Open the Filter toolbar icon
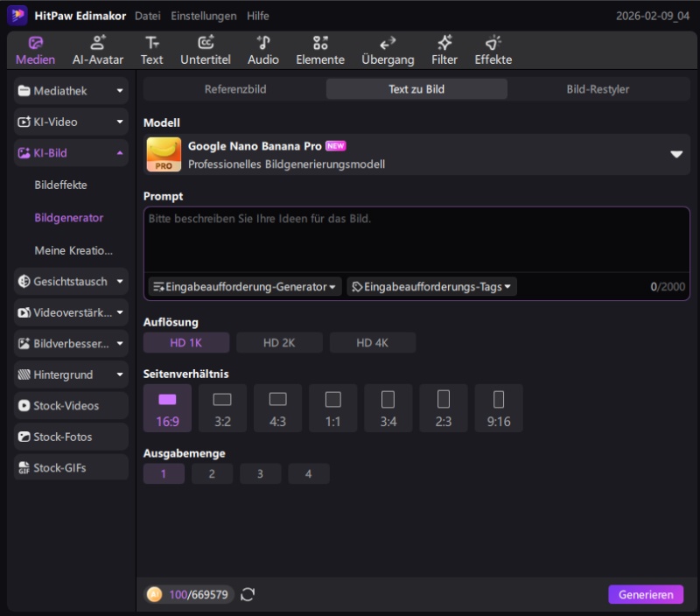The height and width of the screenshot is (616, 700). click(x=444, y=50)
